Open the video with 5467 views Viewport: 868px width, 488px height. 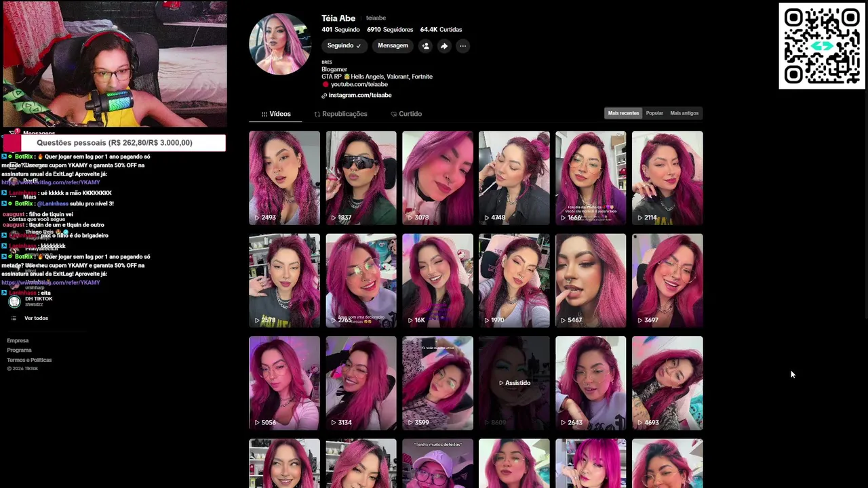coord(591,281)
